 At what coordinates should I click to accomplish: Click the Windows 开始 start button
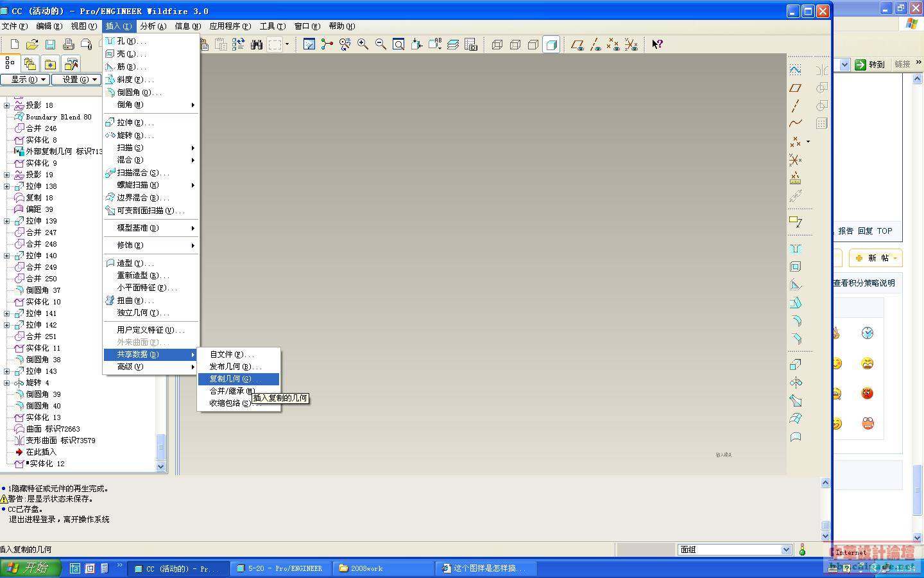tap(30, 568)
